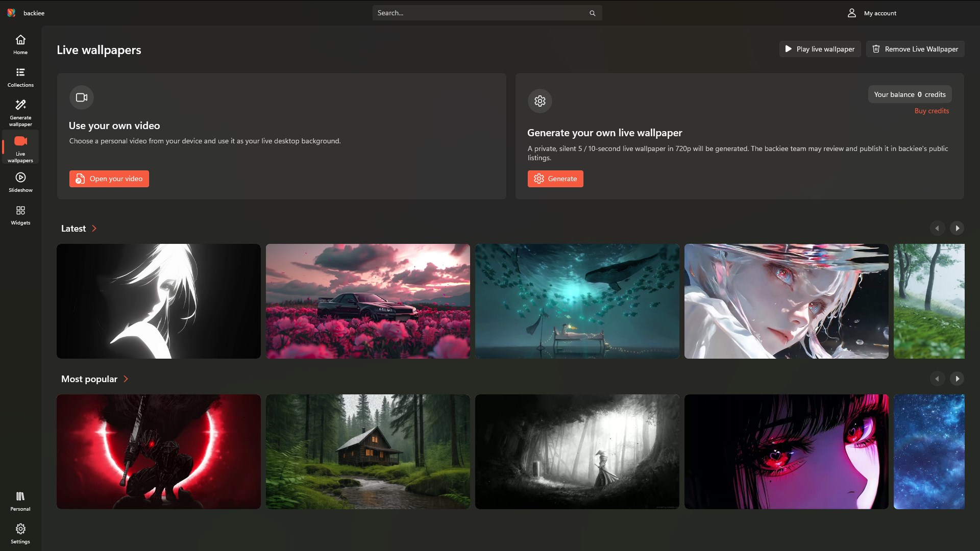Open Collections from the sidebar
Viewport: 980px width, 551px height.
20,78
